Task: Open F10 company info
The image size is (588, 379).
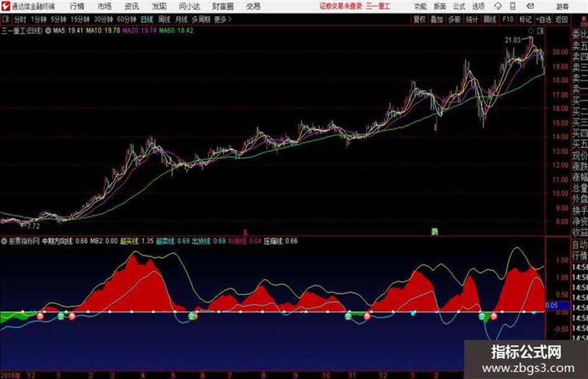Action: [x=508, y=19]
